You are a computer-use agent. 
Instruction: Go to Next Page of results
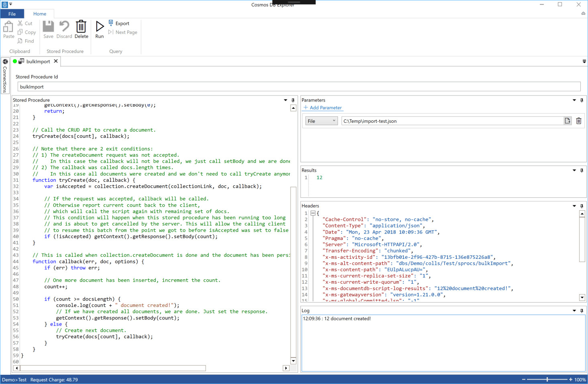[123, 32]
